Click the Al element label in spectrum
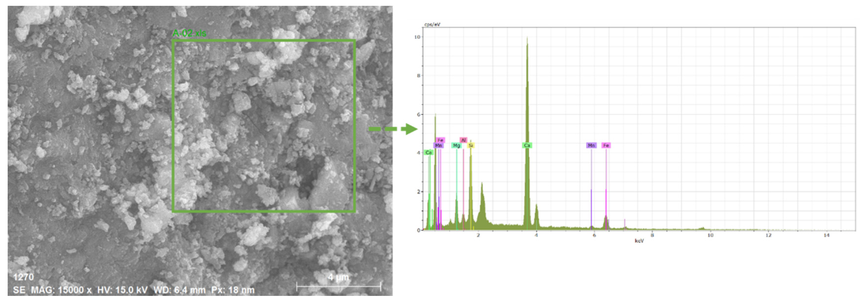Image resolution: width=868 pixels, height=303 pixels. click(463, 140)
